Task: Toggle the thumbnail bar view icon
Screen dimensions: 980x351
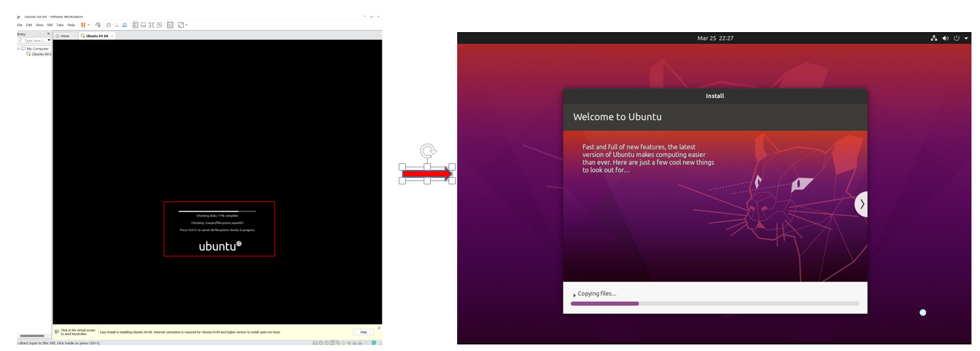Action: click(143, 25)
